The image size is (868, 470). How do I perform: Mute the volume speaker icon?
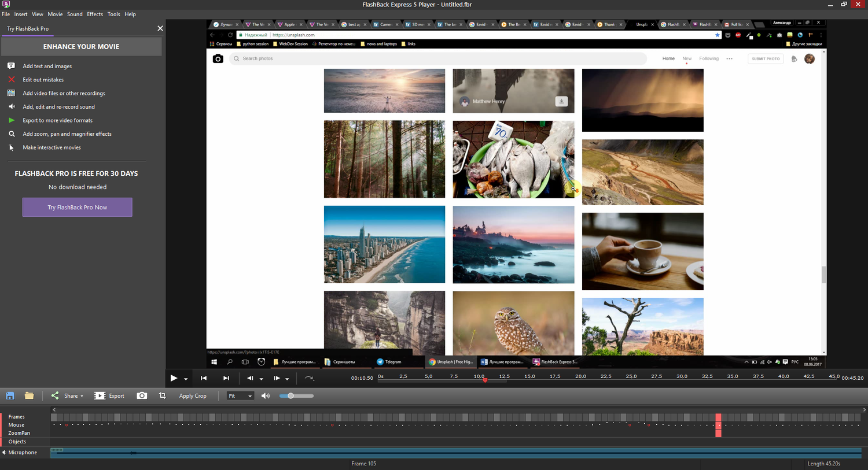click(x=266, y=396)
